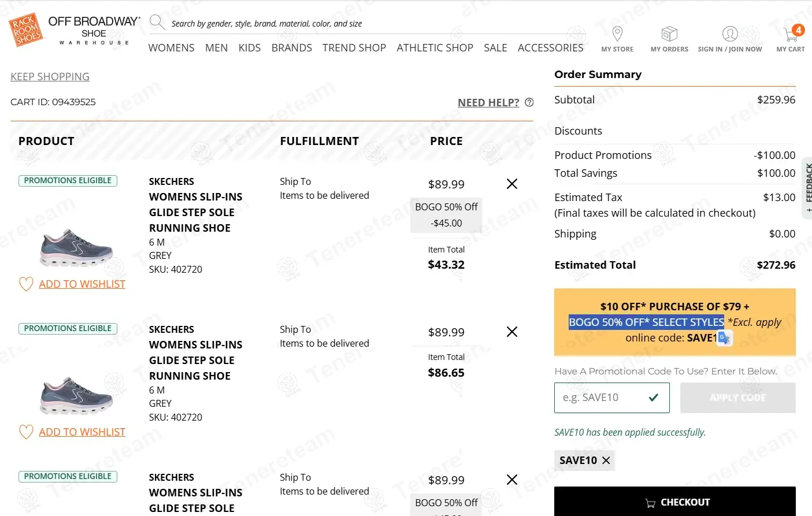Image resolution: width=812 pixels, height=516 pixels.
Task: Click heart icon beside second shoe's wishlist link
Action: 26,432
